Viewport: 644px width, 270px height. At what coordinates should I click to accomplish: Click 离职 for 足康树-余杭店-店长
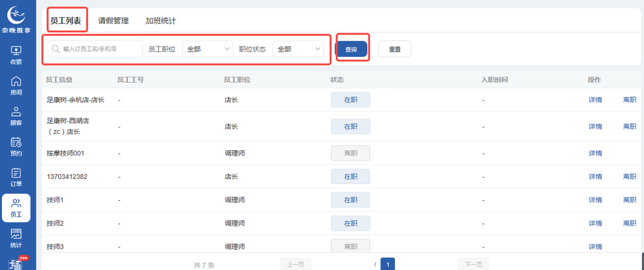[x=630, y=100]
